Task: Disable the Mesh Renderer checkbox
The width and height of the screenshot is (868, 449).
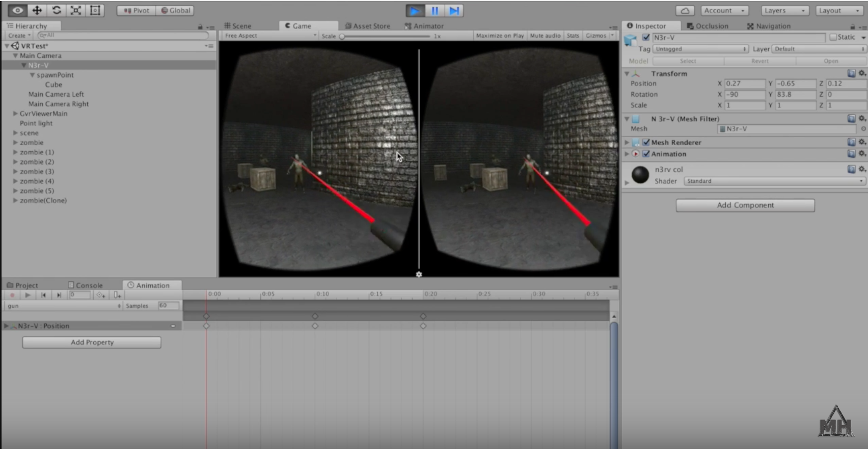Action: [646, 143]
